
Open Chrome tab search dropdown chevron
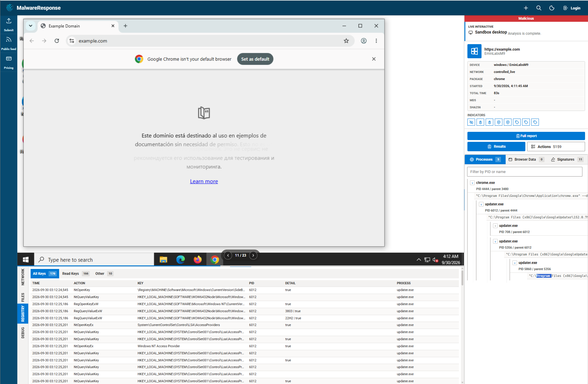tap(31, 26)
